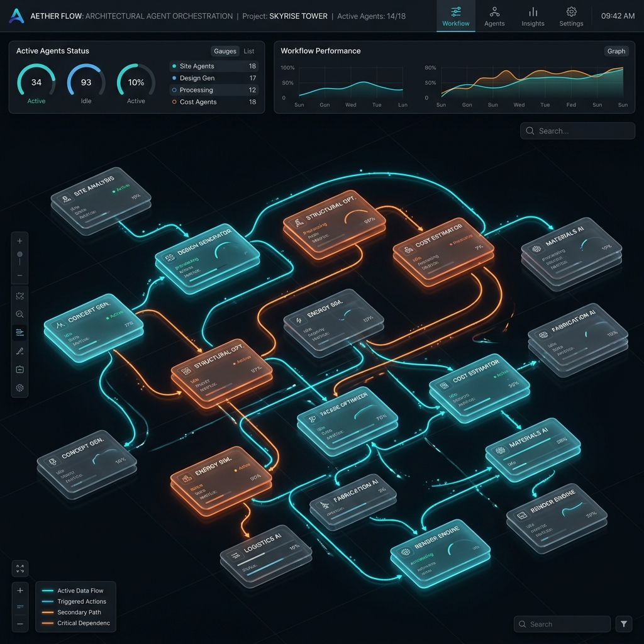The image size is (644, 644).
Task: Click the highlighted flow-layers tool in sidebar
Action: [19, 332]
